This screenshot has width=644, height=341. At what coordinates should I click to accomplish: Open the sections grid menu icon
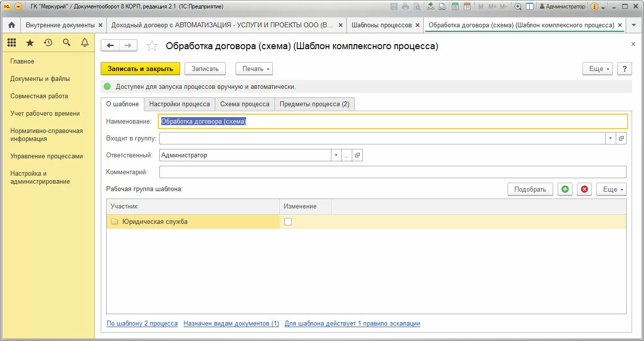(12, 43)
